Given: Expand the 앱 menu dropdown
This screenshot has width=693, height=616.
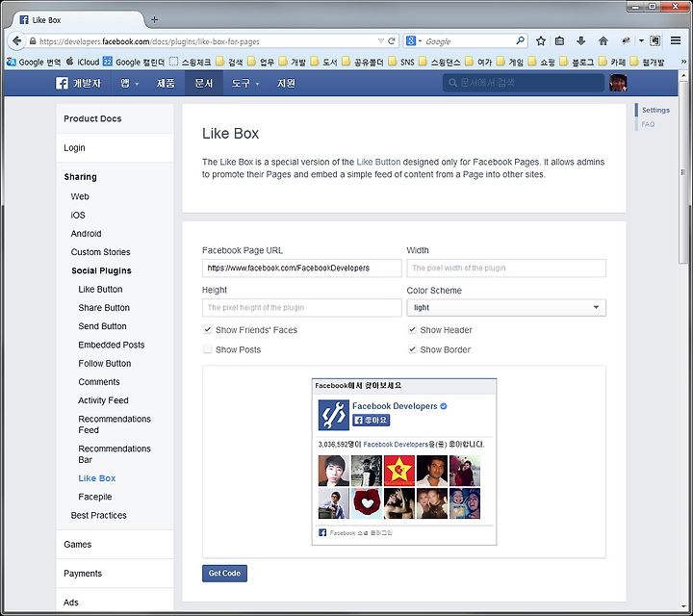Looking at the screenshot, I should point(129,83).
